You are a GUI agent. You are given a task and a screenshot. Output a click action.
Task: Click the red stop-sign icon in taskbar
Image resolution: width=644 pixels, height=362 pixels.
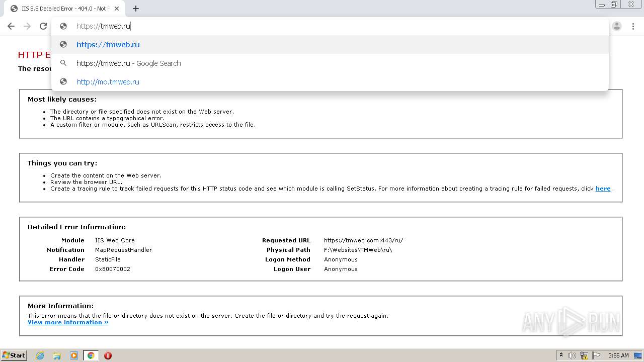[108, 355]
